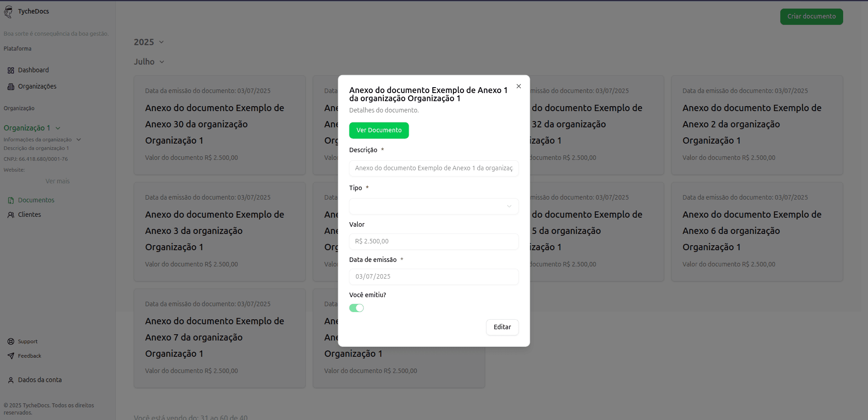868x420 pixels.
Task: Expand the 2025 year selector
Action: tap(149, 42)
